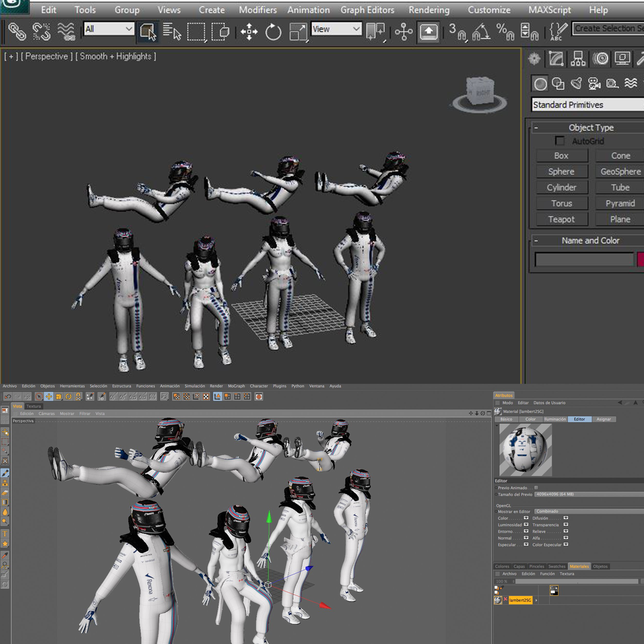Click the Select by Name icon
The height and width of the screenshot is (644, 644).
click(172, 32)
